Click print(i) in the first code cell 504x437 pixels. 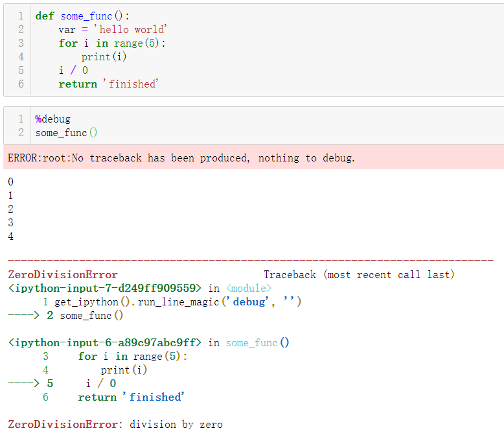pyautogui.click(x=104, y=57)
